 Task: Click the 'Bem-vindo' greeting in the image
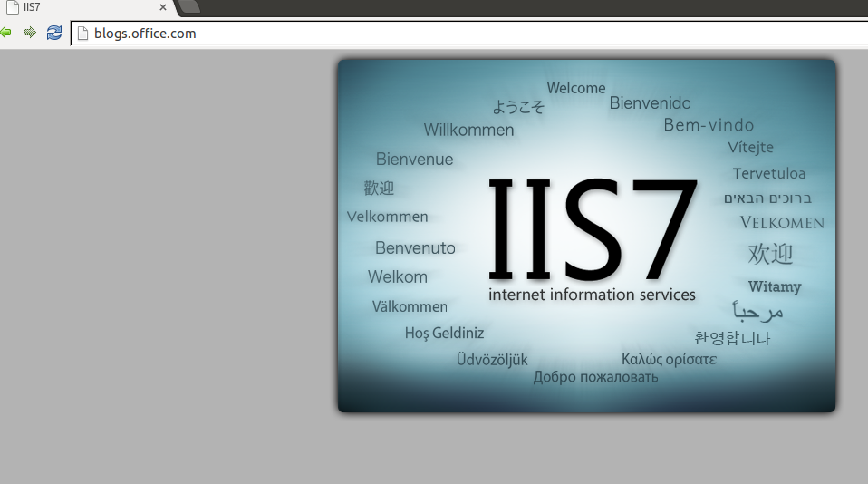709,125
